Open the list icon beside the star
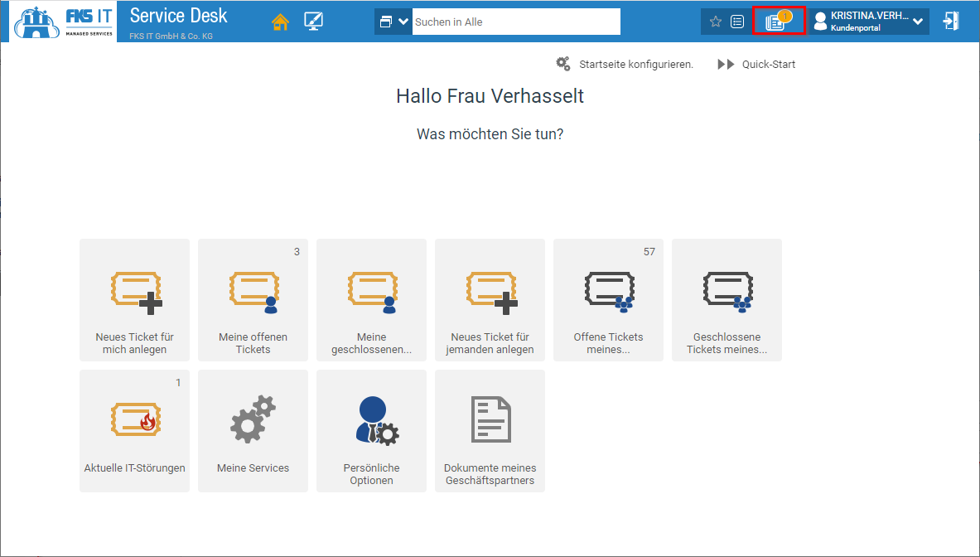 pos(737,22)
